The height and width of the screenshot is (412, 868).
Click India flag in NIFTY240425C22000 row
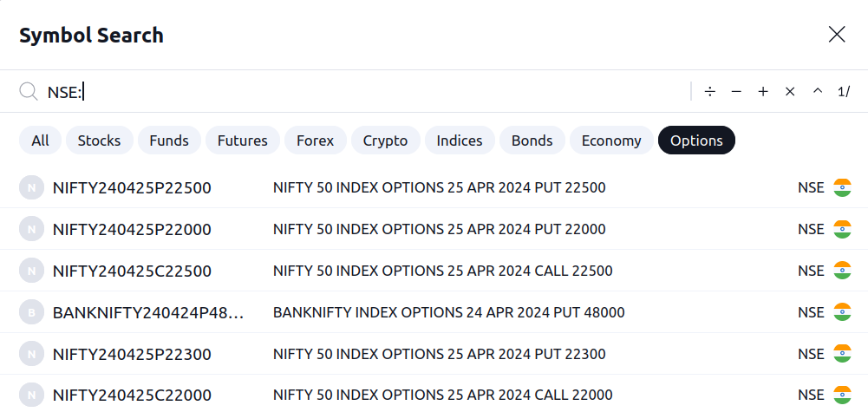[x=842, y=395]
